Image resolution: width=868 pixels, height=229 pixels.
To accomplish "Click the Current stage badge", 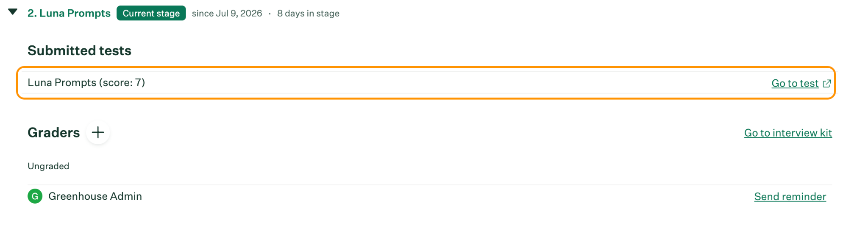I will (151, 13).
